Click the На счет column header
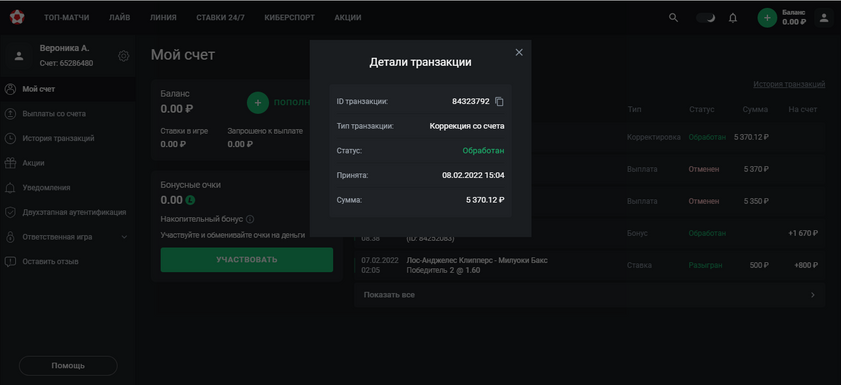Viewport: 841px width, 385px height. (802, 109)
